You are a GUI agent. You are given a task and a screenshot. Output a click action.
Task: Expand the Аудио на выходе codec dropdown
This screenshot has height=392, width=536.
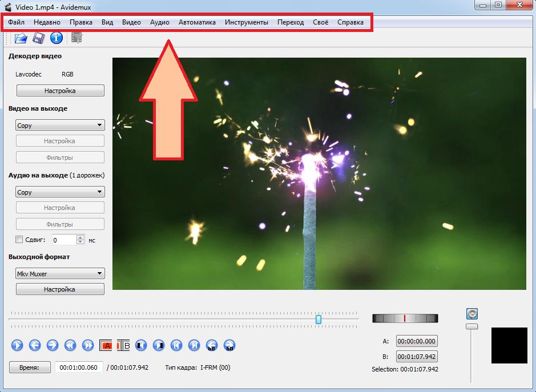coord(60,192)
